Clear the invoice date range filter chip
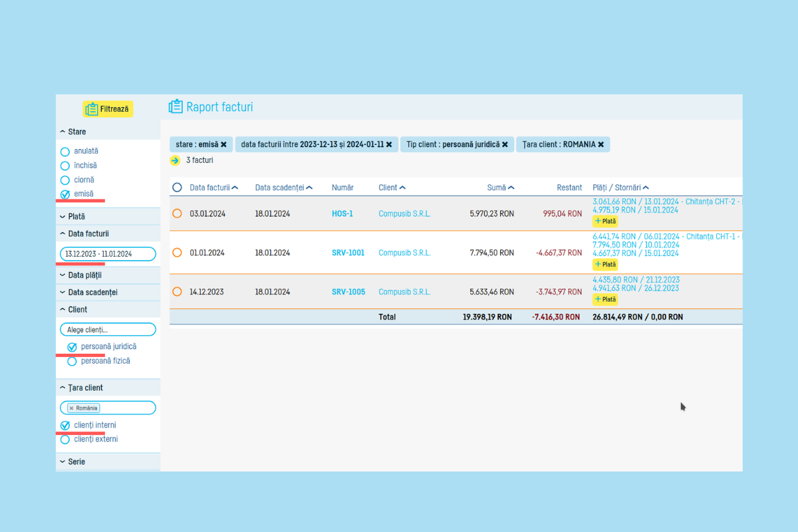Image resolution: width=798 pixels, height=532 pixels. (x=389, y=144)
